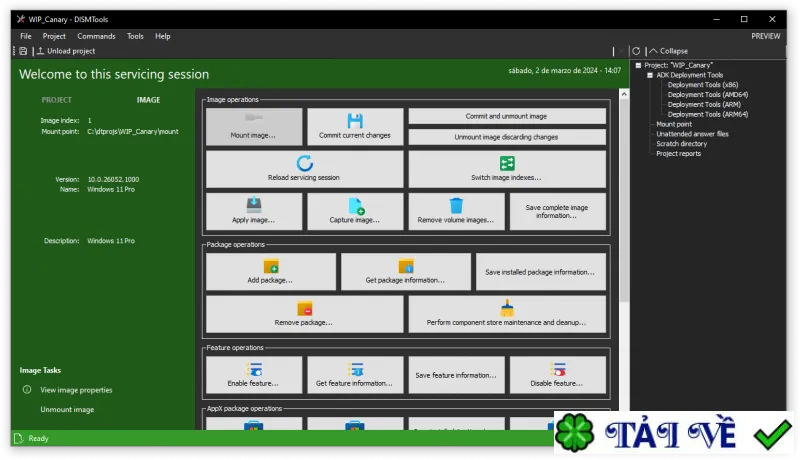Image resolution: width=800 pixels, height=460 pixels.
Task: Click the Collapse button in project panel
Action: 668,51
